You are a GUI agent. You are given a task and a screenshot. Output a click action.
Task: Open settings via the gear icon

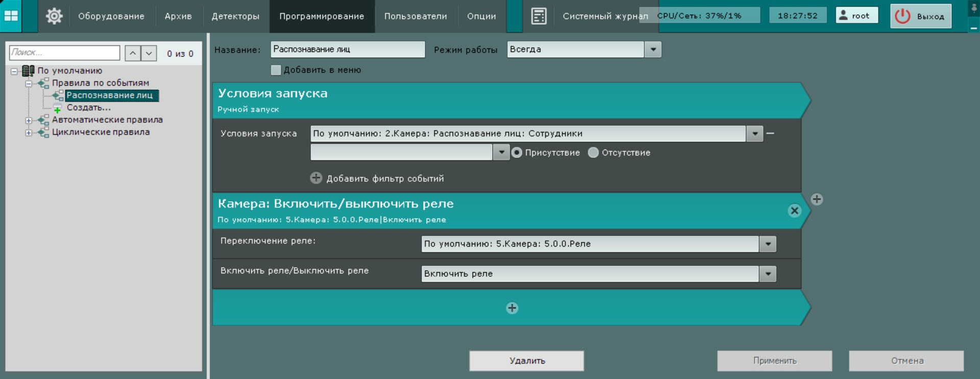tap(54, 16)
